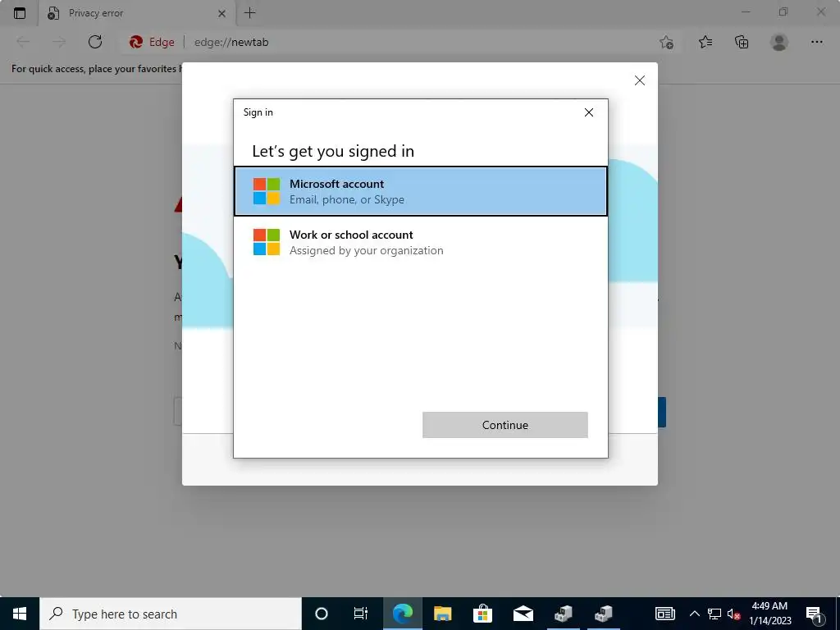Close the Sign in dialog
This screenshot has width=840, height=630.
589,112
